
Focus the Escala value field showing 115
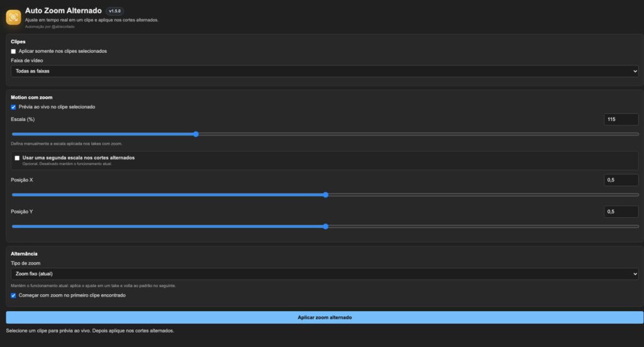621,119
